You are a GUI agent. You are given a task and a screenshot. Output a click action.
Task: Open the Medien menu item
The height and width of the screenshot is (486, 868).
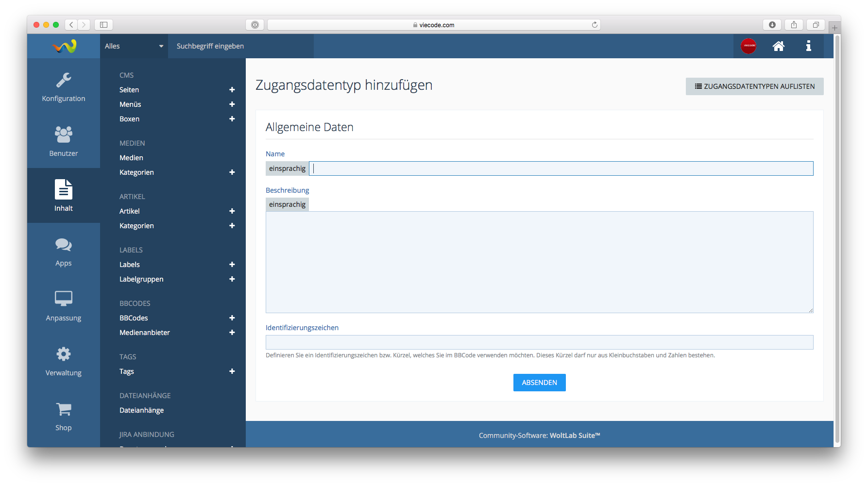tap(131, 158)
